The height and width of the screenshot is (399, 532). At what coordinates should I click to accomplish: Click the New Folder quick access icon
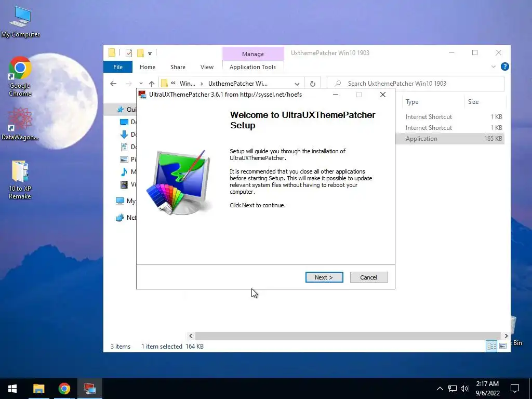pyautogui.click(x=140, y=53)
